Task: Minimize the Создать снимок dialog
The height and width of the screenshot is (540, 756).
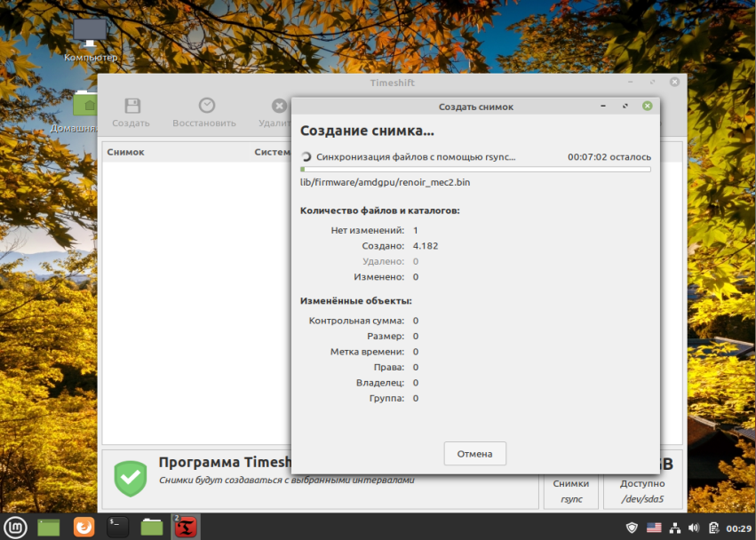Action: [603, 106]
